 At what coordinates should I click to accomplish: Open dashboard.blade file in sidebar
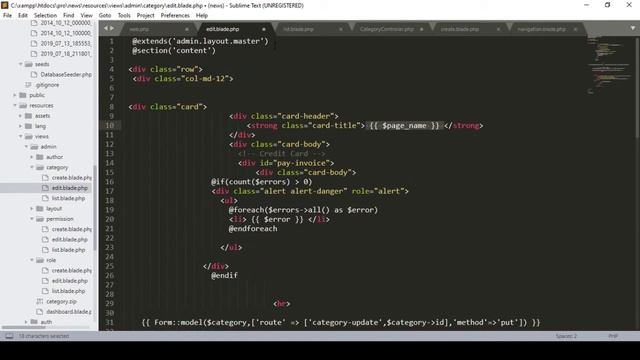pyautogui.click(x=69, y=311)
